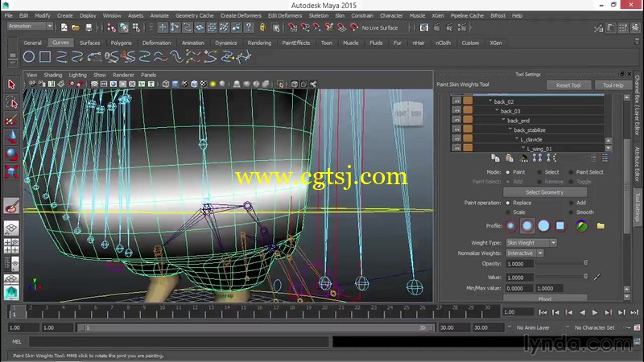The width and height of the screenshot is (644, 362).
Task: Open the No Anim Layer dropdown
Action: pyautogui.click(x=510, y=327)
